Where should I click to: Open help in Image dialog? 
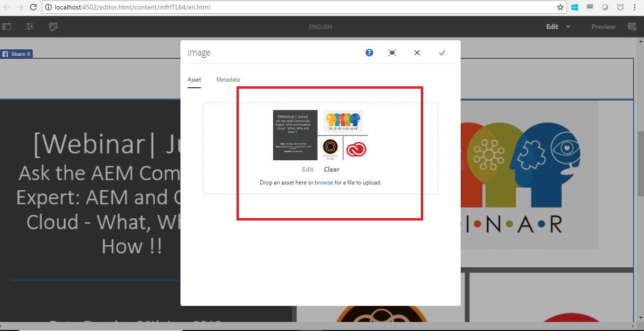(x=369, y=53)
